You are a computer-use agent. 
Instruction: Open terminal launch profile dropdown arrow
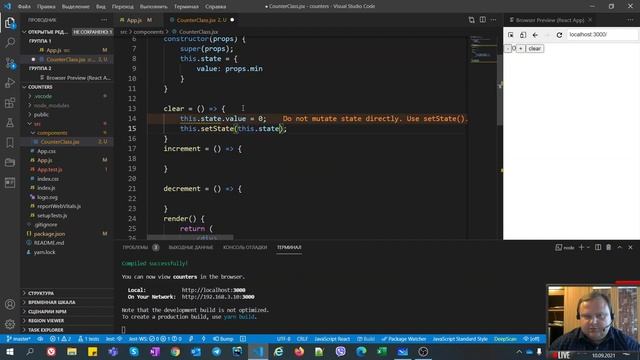pos(588,247)
